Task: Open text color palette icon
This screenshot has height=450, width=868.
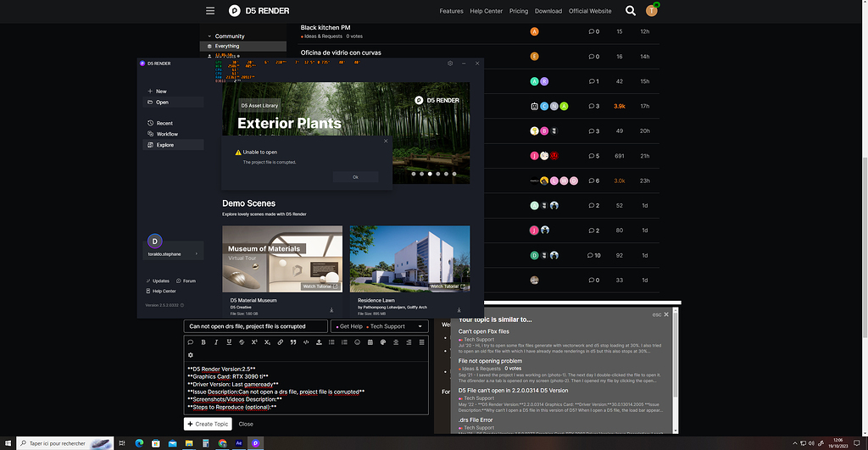Action: (383, 342)
